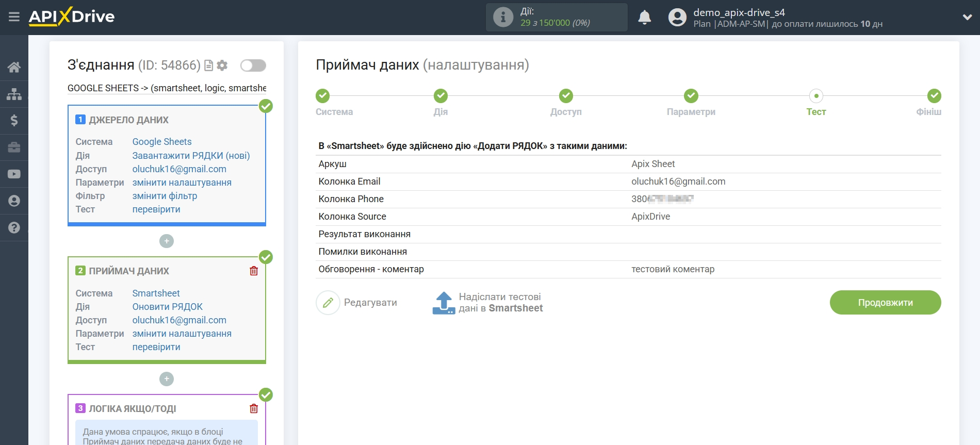Click ПРИЙМАЧ ДАНИХ block header
The image size is (980, 445).
coord(129,271)
